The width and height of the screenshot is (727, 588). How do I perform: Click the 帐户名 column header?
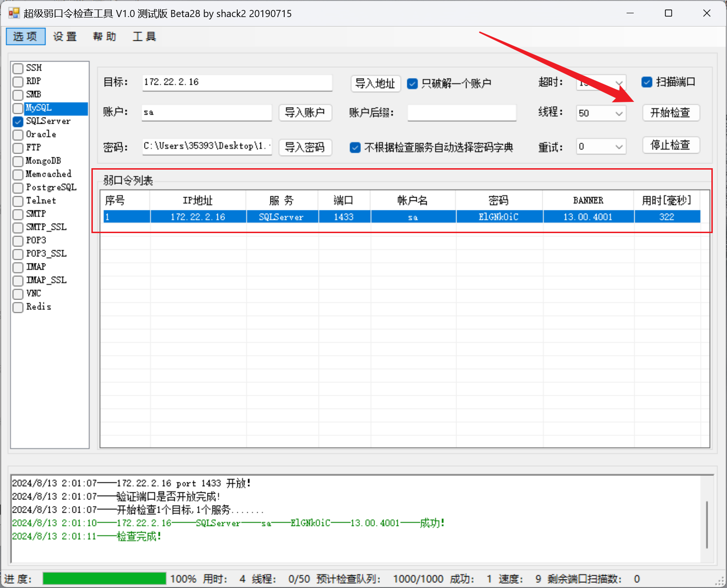pos(413,200)
